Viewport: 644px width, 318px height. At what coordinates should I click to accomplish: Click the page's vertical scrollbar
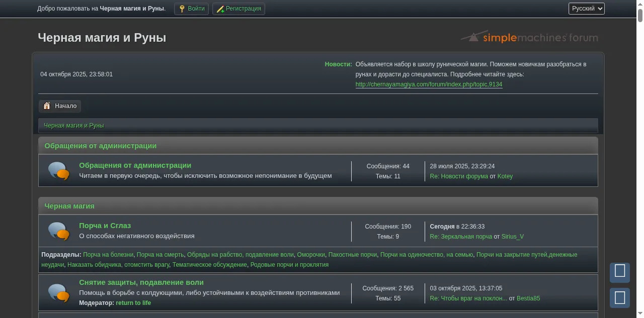[640, 159]
